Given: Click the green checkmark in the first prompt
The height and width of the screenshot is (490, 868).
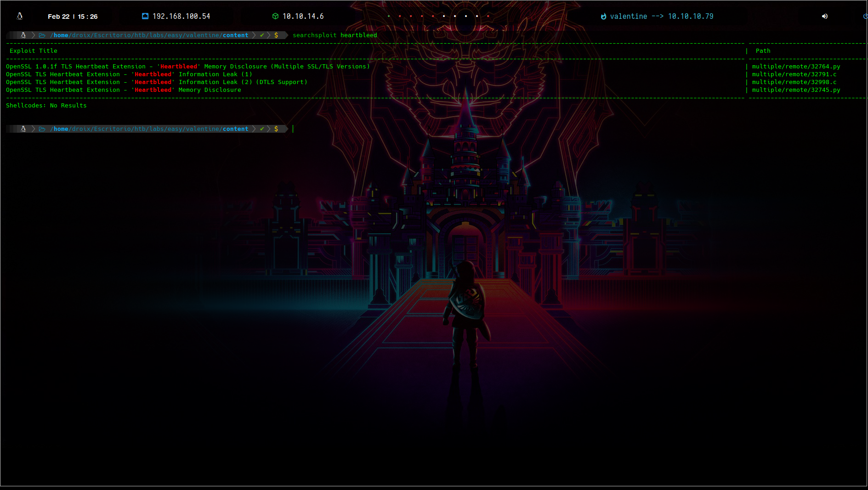Looking at the screenshot, I should click(262, 35).
